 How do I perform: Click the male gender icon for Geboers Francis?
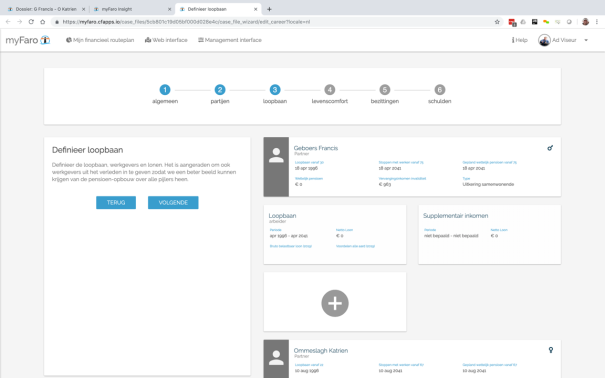pos(550,148)
